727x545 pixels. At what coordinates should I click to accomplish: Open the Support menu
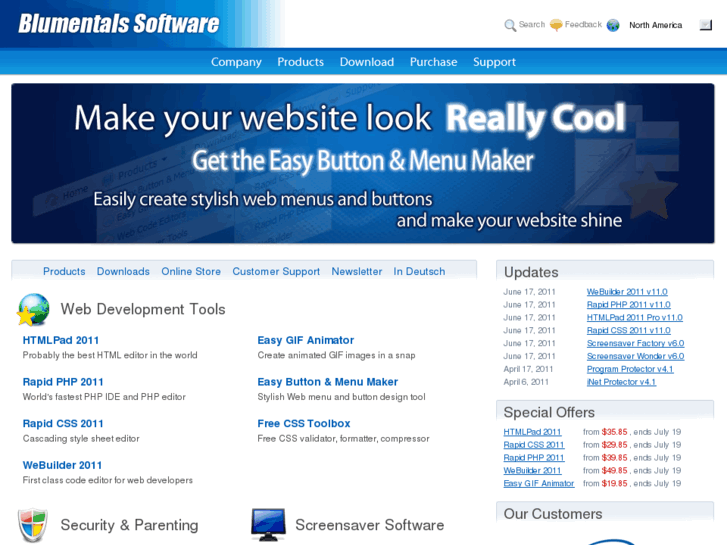tap(494, 62)
